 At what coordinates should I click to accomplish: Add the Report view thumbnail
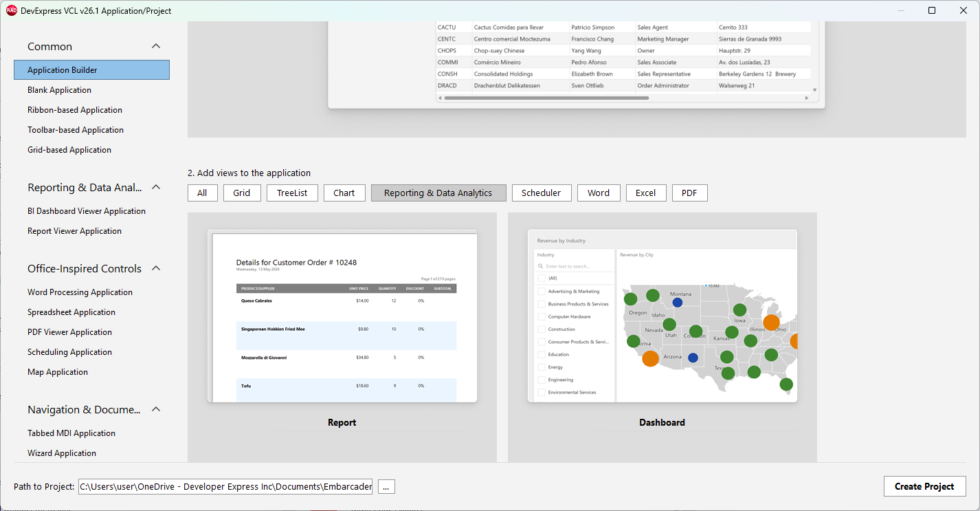342,316
